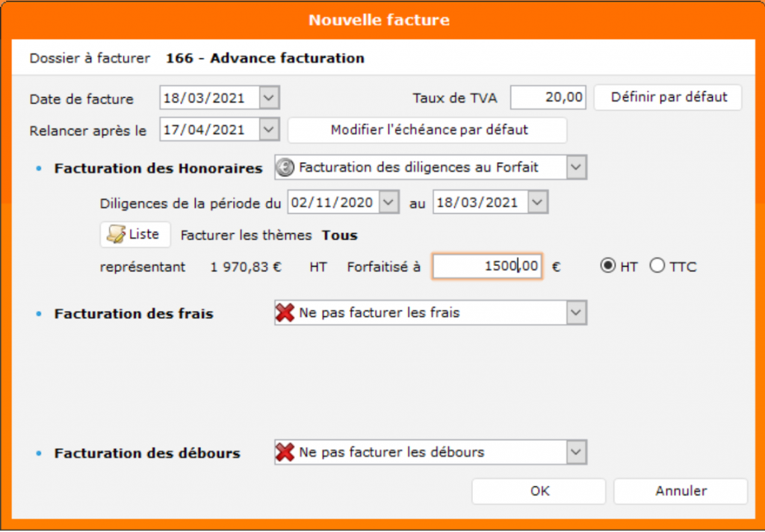This screenshot has width=765, height=532.
Task: Open the period start date dropdown
Action: [x=389, y=202]
